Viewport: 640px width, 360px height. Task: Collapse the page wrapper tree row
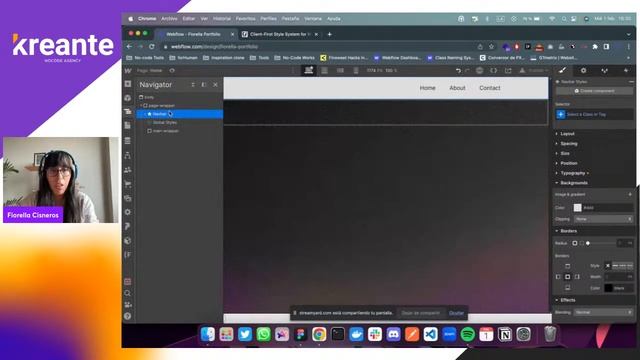pyautogui.click(x=142, y=105)
